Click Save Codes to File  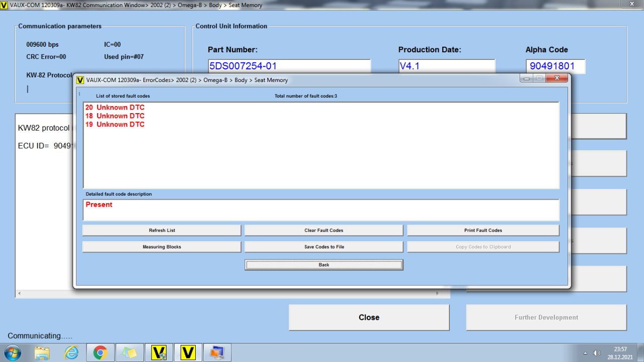(x=324, y=247)
